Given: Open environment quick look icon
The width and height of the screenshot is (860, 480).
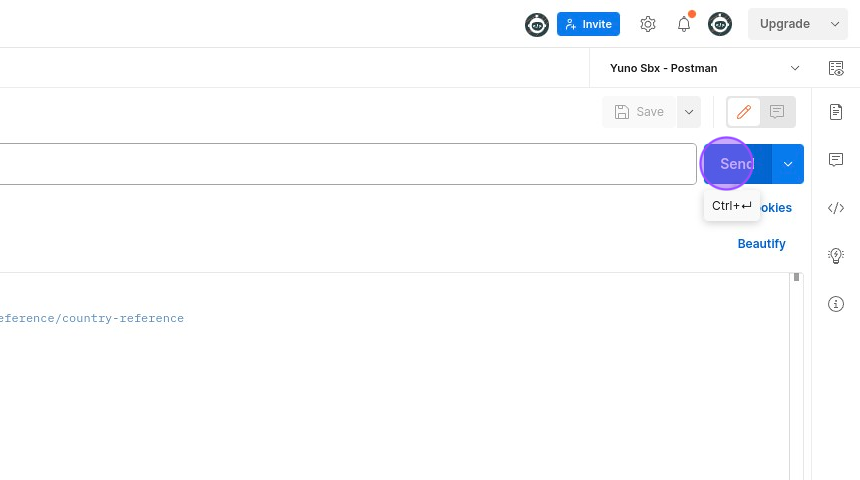Looking at the screenshot, I should (836, 68).
